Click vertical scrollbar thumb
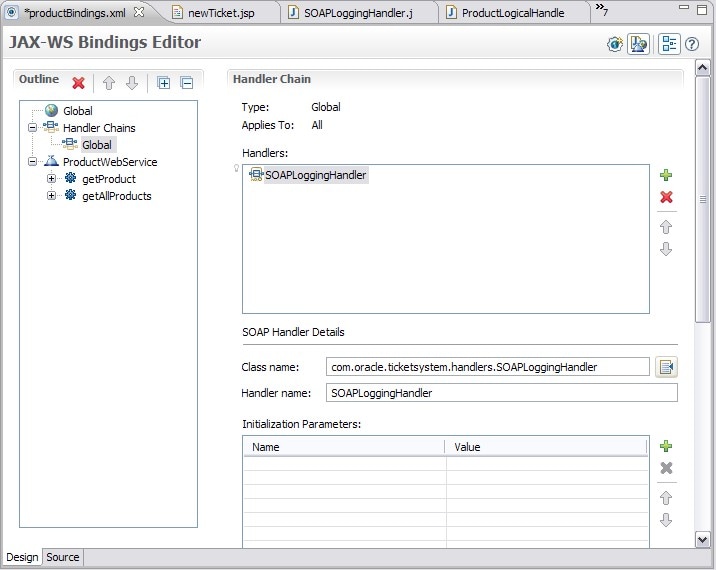 coord(702,199)
